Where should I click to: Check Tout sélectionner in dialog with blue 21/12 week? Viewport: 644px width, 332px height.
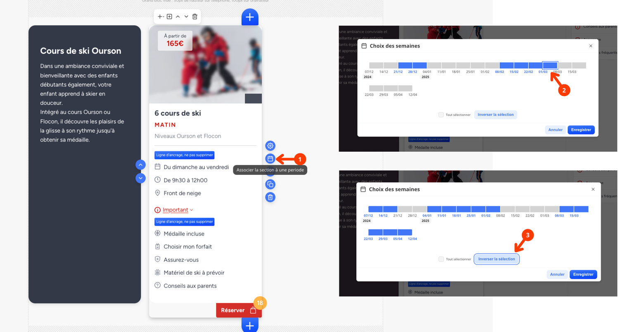[441, 115]
